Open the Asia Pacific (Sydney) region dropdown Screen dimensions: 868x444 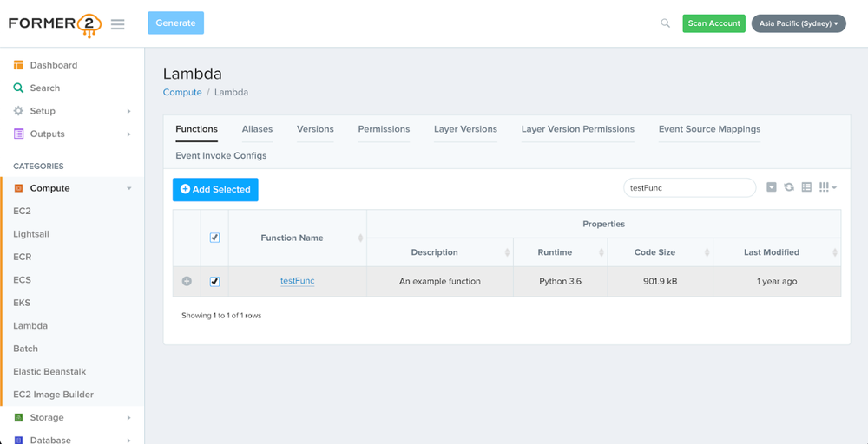[x=799, y=23]
